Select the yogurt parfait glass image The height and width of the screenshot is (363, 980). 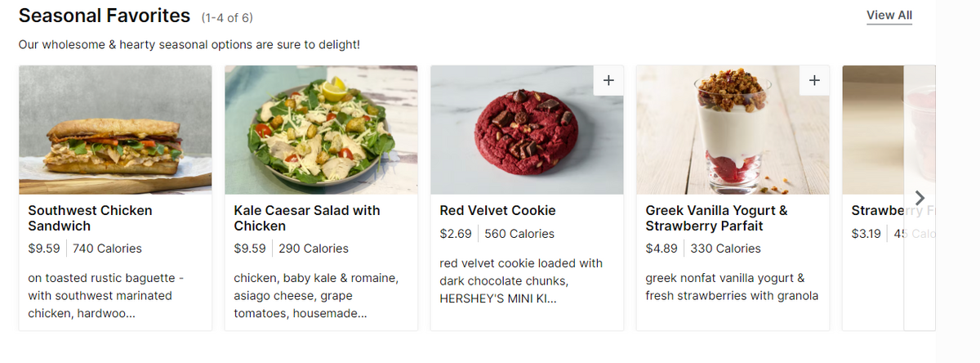[733, 129]
